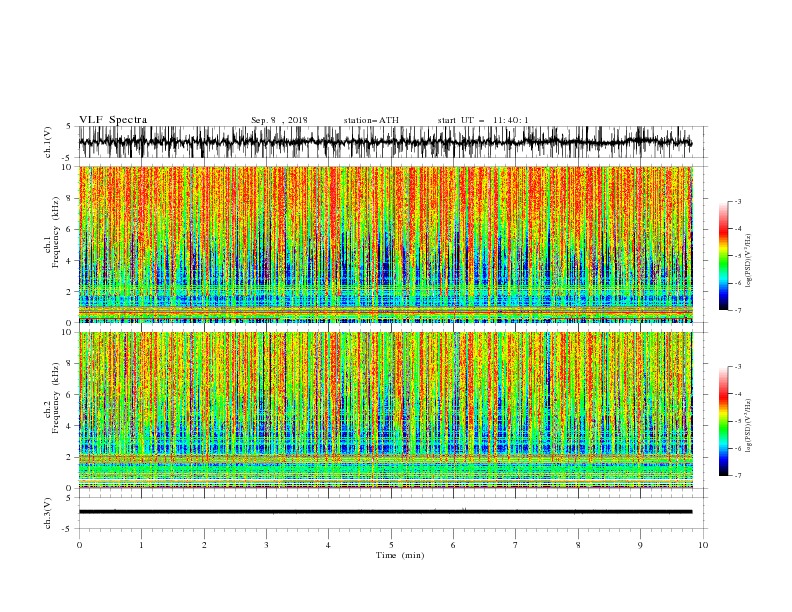Image resolution: width=792 pixels, height=612 pixels.
Task: Click time axis tick label "4"
Action: [x=328, y=545]
